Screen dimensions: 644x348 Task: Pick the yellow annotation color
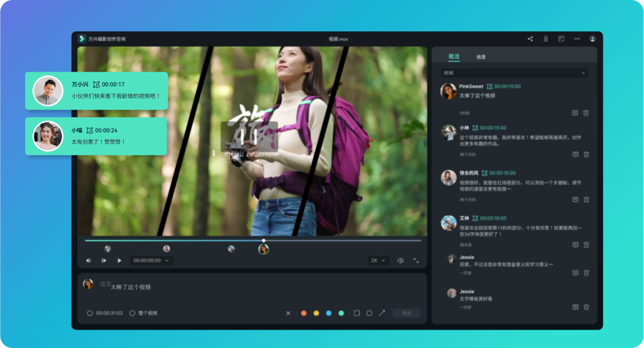pyautogui.click(x=316, y=313)
